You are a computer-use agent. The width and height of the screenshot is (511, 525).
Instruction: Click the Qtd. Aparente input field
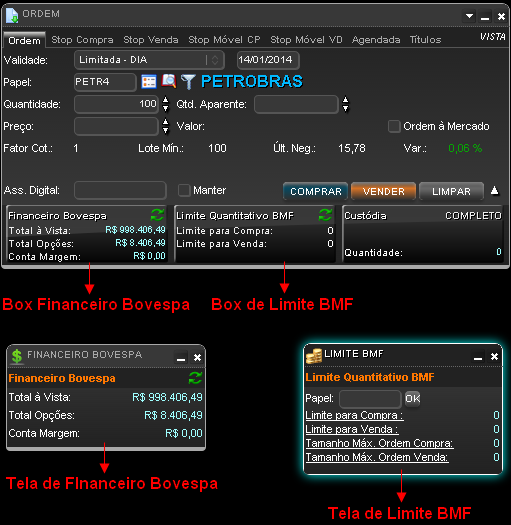click(x=296, y=104)
